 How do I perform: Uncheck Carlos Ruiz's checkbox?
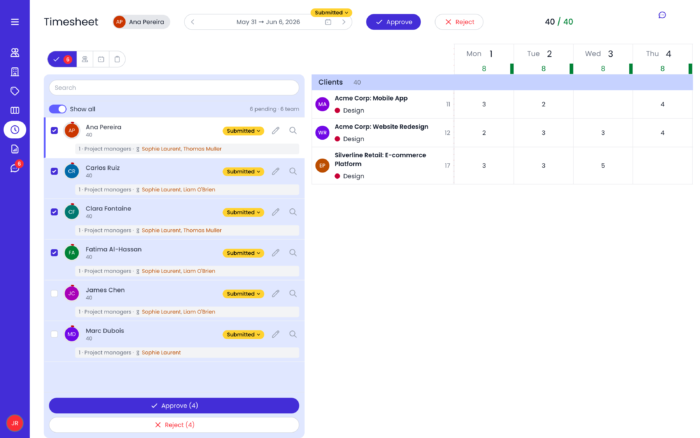pos(54,171)
